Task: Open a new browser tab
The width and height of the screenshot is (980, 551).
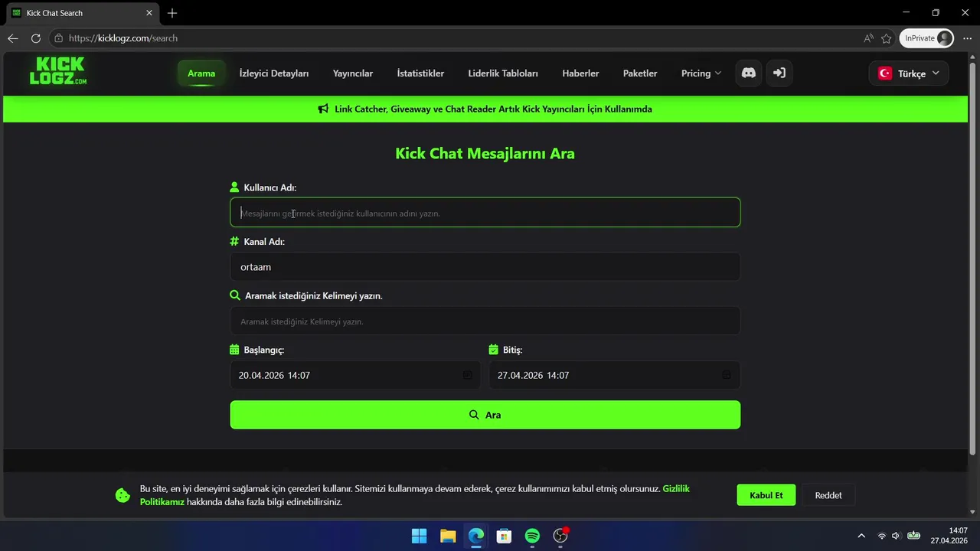Action: (172, 13)
